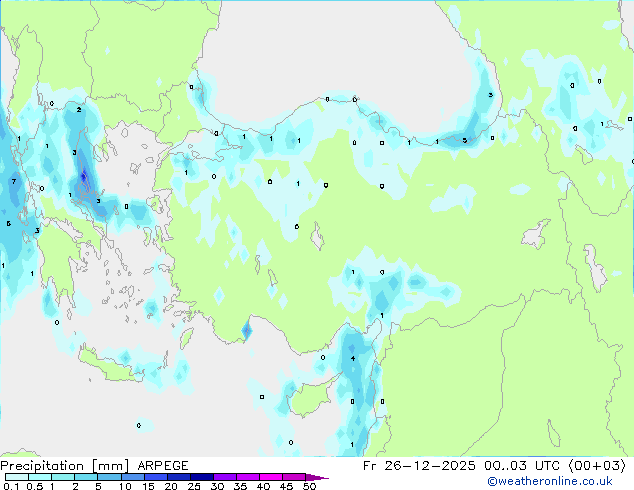Click the precipitation value 7 in western Greece
Screen dimensions: 634x490
13,182
